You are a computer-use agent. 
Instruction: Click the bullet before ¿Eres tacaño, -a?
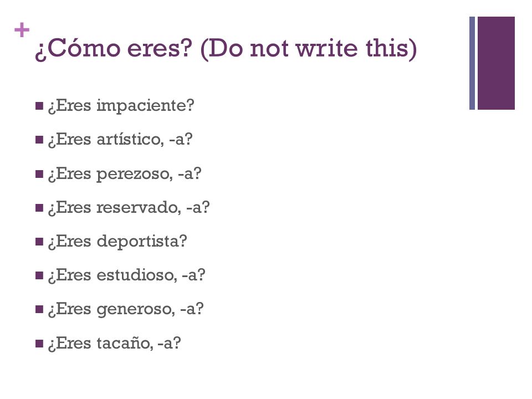(39, 344)
